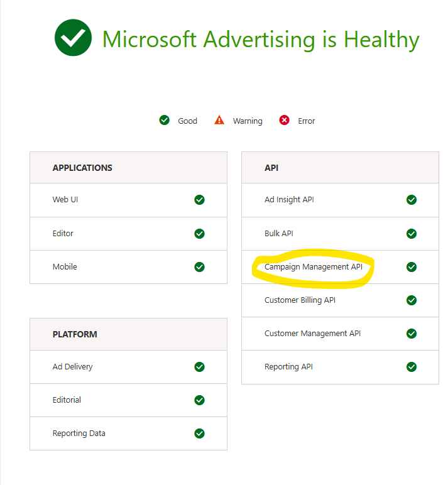Viewport: 448px width, 485px height.
Task: Click Customer Billing API status checkmark
Action: click(412, 300)
